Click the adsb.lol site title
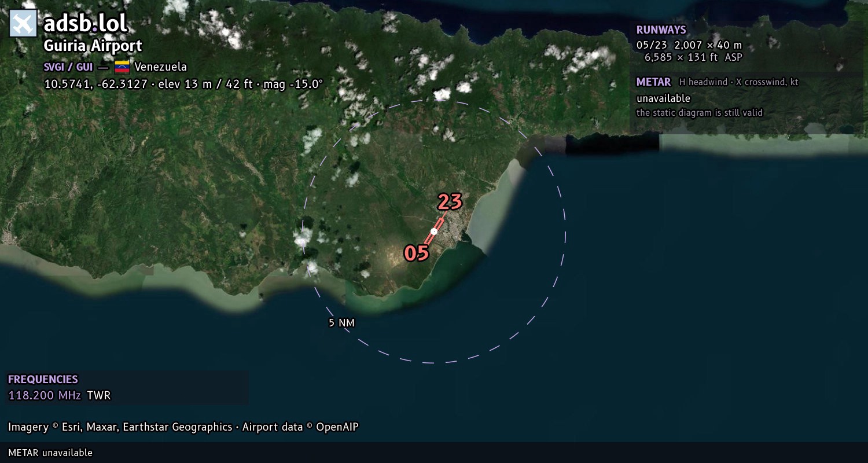This screenshot has height=463, width=868. coord(86,24)
